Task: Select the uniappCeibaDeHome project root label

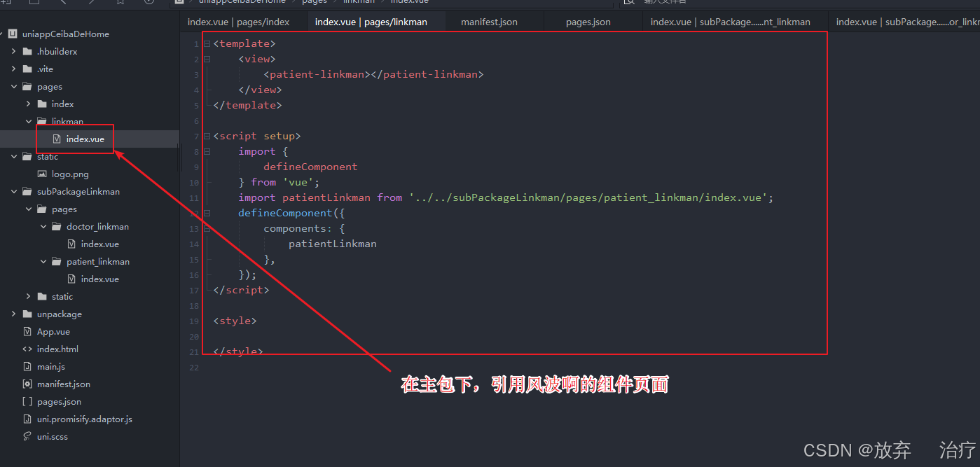Action: (x=66, y=34)
